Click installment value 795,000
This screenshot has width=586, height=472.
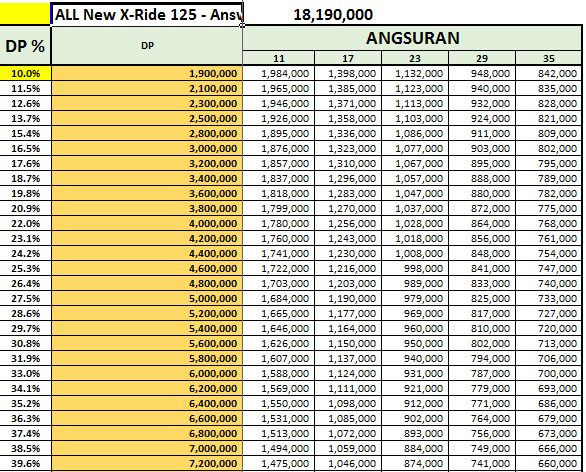549,163
